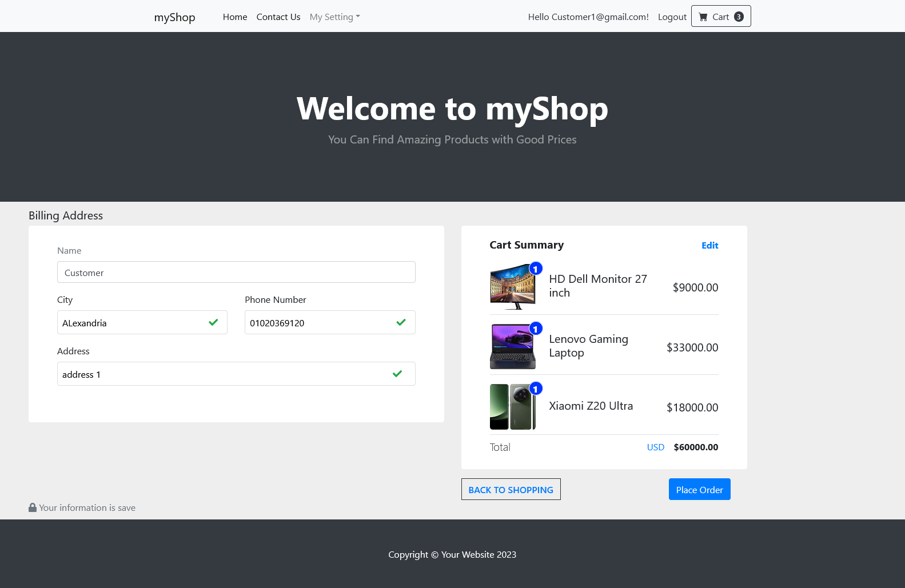Click the green checkmark in City field
905x588 pixels.
213,322
